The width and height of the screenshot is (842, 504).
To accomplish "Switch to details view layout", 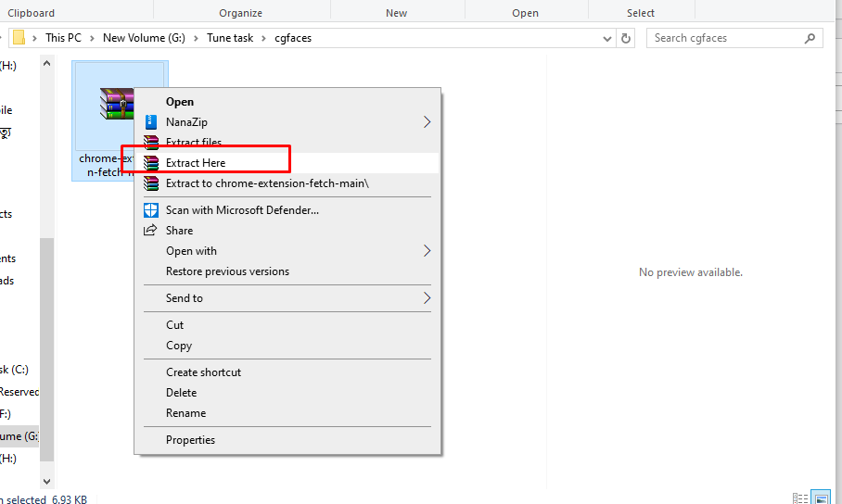I will [799, 498].
